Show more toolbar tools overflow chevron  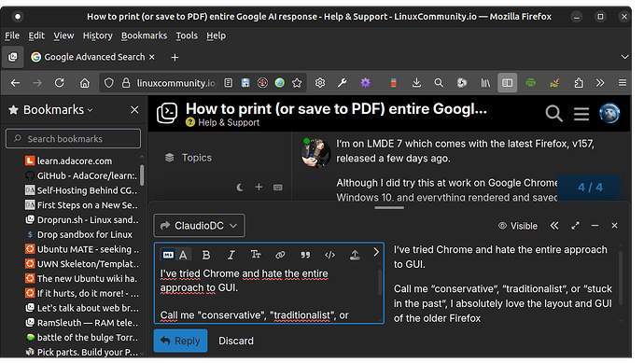(600, 83)
